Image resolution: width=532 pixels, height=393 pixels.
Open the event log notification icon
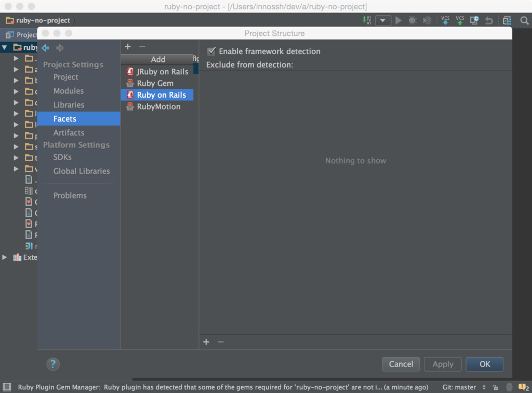pos(524,387)
